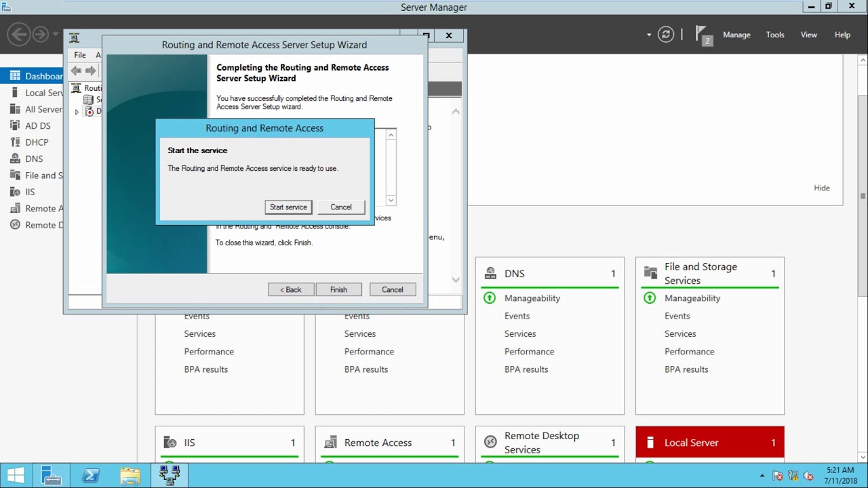Screen dimensions: 868x488
Task: Open the red Local Server tile
Action: 710,443
